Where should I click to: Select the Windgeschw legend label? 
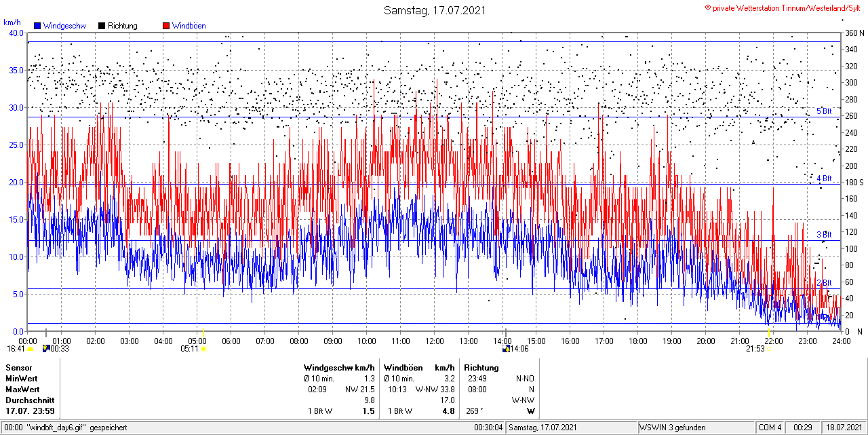64,26
